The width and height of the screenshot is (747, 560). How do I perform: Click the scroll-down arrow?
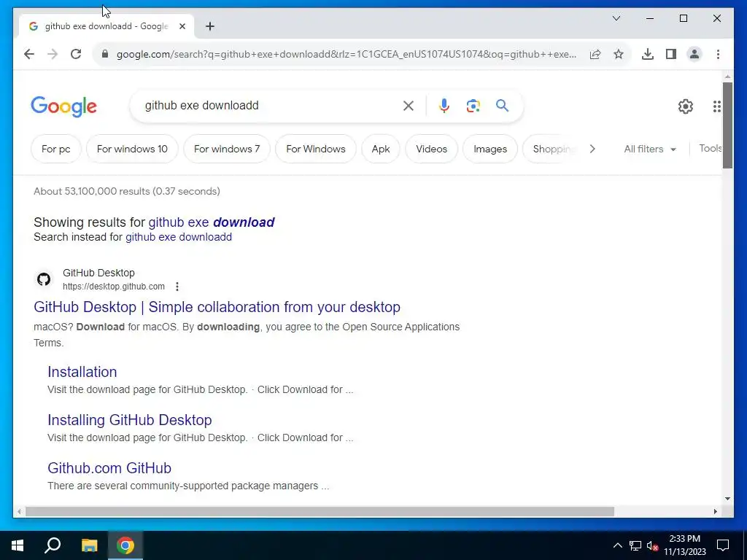click(x=727, y=499)
